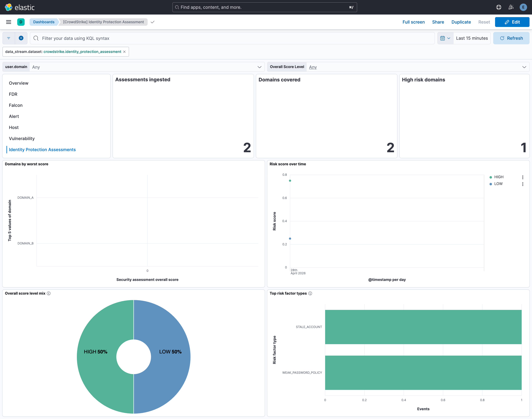Image resolution: width=532 pixels, height=419 pixels.
Task: Toggle LOW series color dot in legend
Action: tap(491, 184)
